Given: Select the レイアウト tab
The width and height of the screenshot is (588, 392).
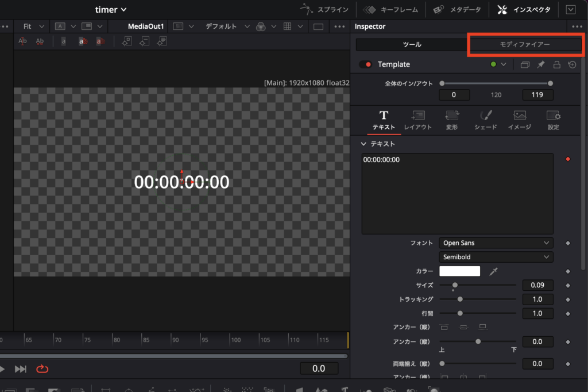Looking at the screenshot, I should [x=417, y=120].
